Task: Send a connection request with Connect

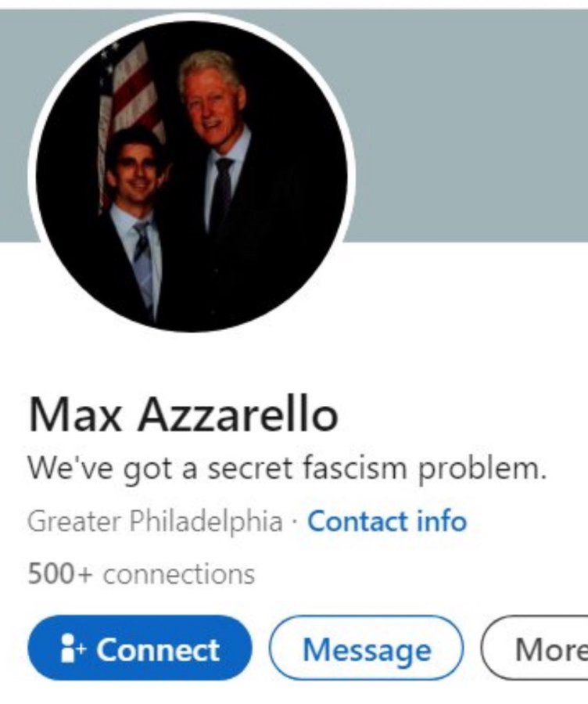Action: pos(140,648)
